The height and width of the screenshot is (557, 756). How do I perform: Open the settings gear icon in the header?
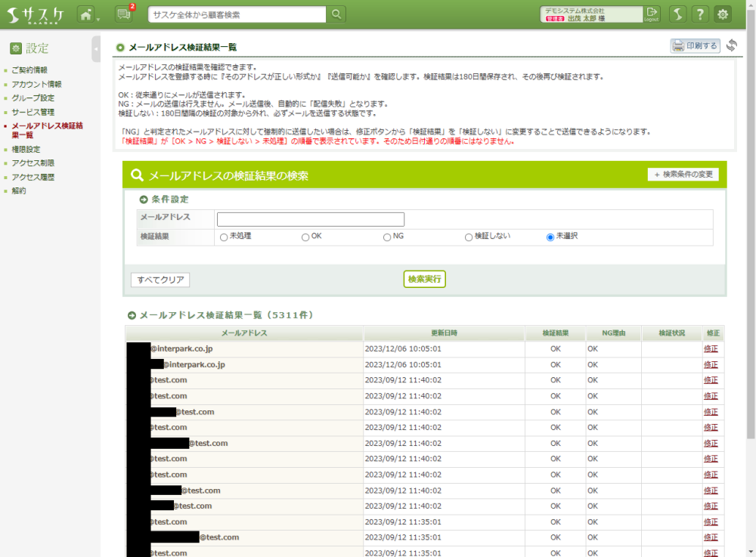(x=723, y=14)
